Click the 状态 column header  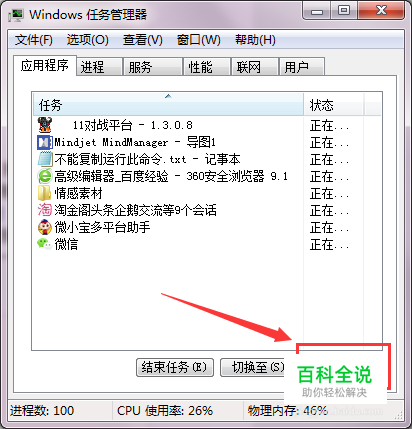(333, 105)
